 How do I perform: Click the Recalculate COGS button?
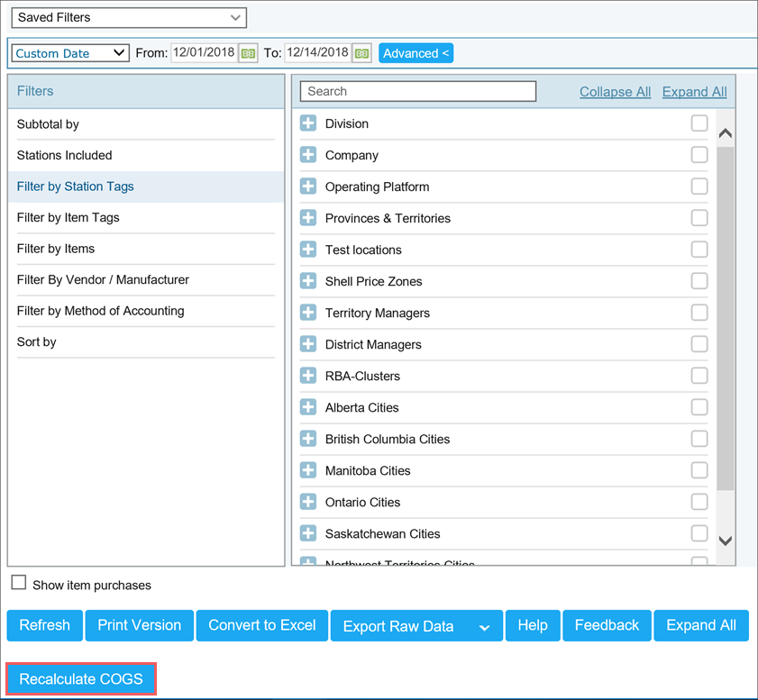(81, 679)
